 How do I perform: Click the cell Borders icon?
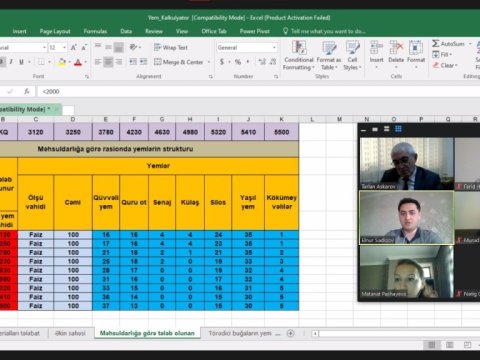coord(41,62)
